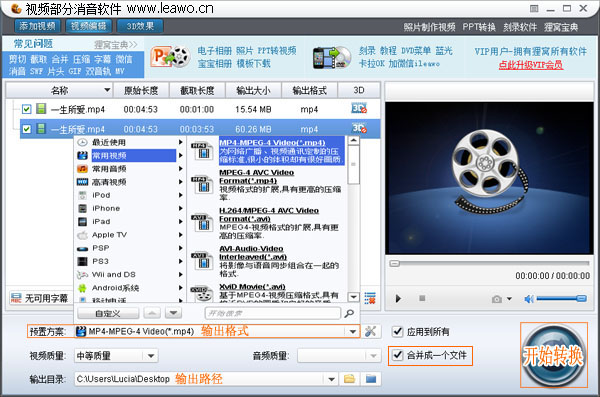Click the 自定义 button
The width and height of the screenshot is (600, 397).
pos(108,313)
